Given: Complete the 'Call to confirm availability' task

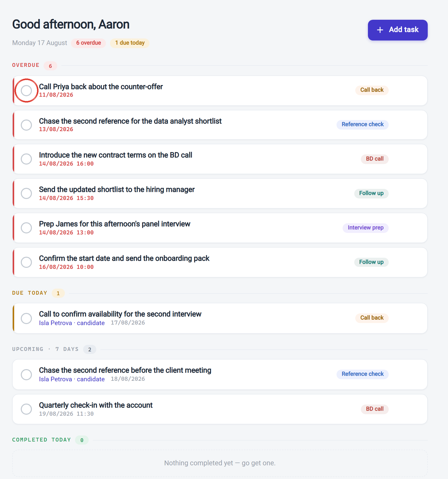Looking at the screenshot, I should tap(26, 318).
